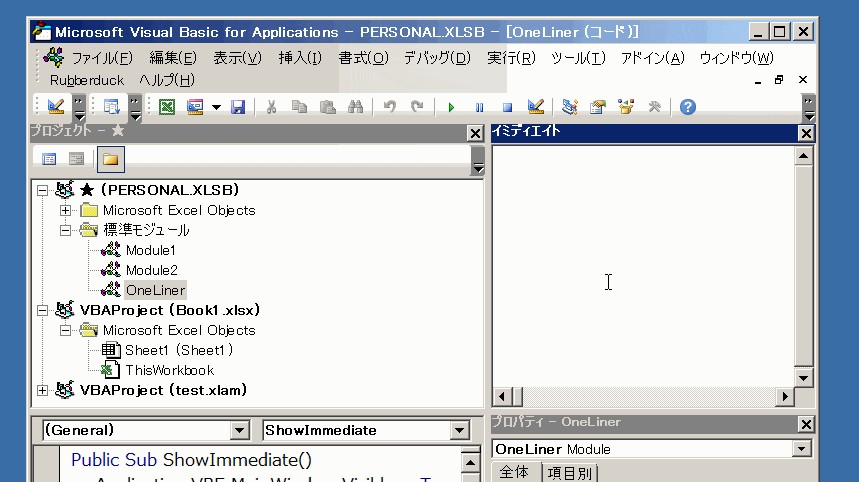This screenshot has height=482, width=859.
Task: Click the View Object icon in Project pane
Action: [76, 159]
